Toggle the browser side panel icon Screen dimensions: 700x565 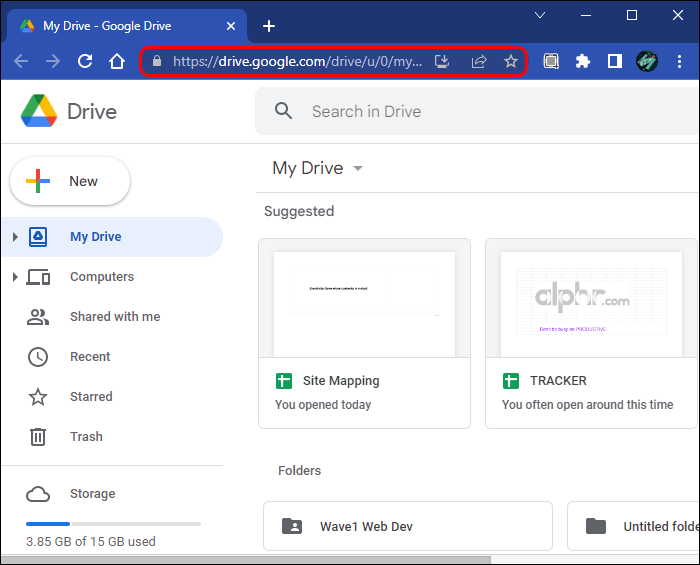coord(615,61)
